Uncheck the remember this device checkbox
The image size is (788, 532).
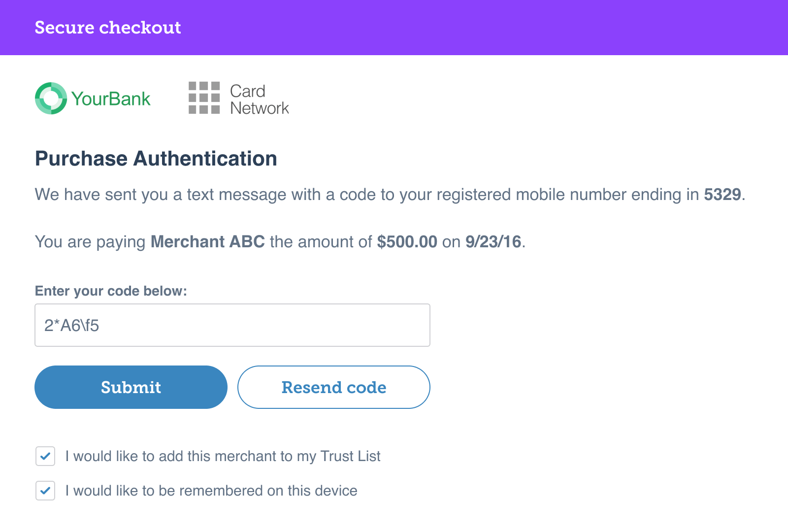click(x=45, y=491)
